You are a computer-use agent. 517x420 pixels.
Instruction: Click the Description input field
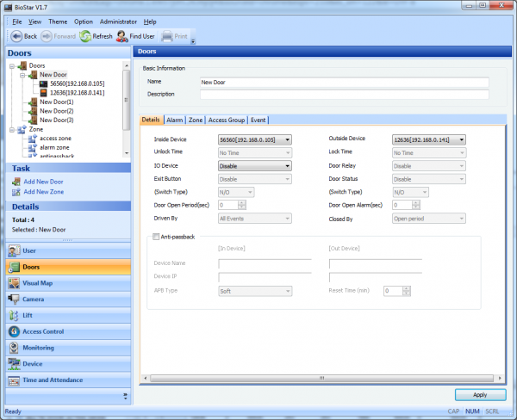click(343, 94)
